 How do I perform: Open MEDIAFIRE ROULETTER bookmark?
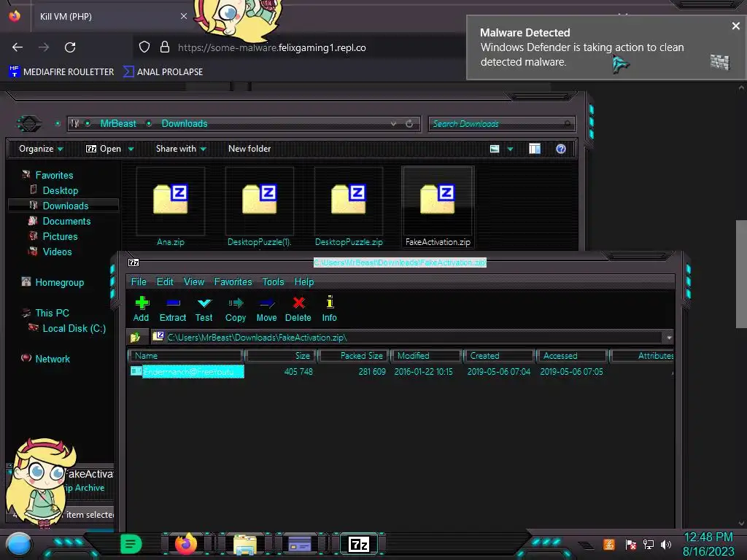pyautogui.click(x=61, y=72)
